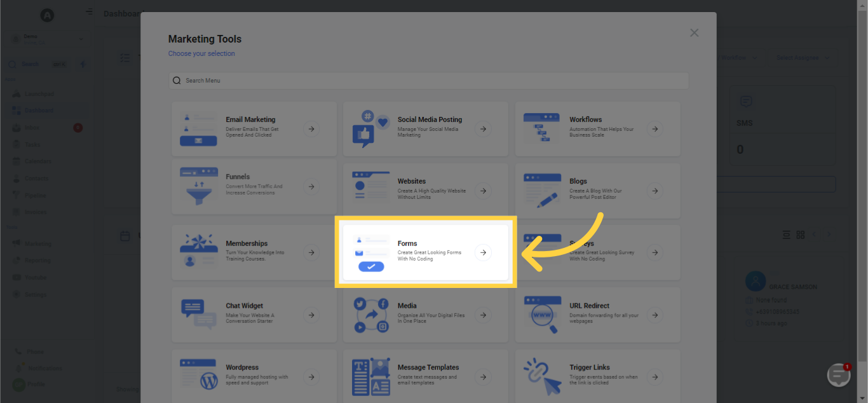The width and height of the screenshot is (868, 403).
Task: Open Chat Widget via its arrow button
Action: [x=311, y=315]
